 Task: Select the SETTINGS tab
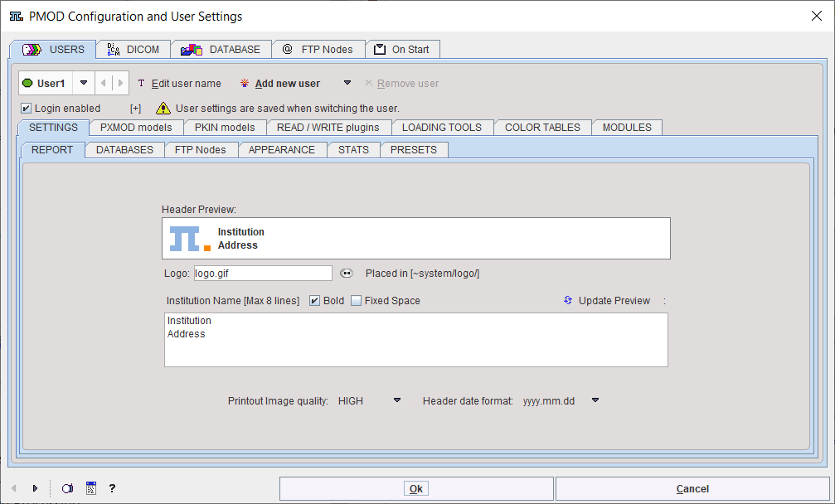click(53, 128)
